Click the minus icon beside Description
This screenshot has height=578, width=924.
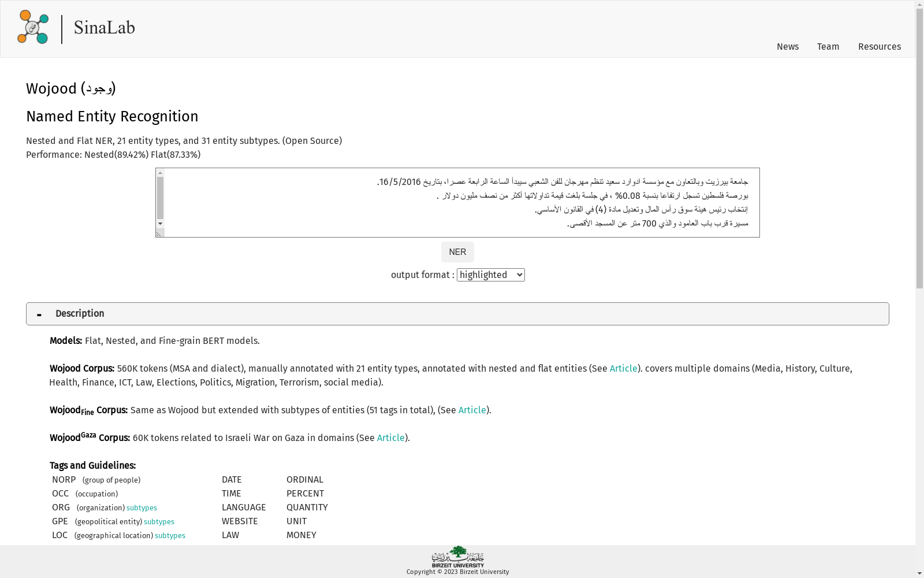pyautogui.click(x=39, y=314)
